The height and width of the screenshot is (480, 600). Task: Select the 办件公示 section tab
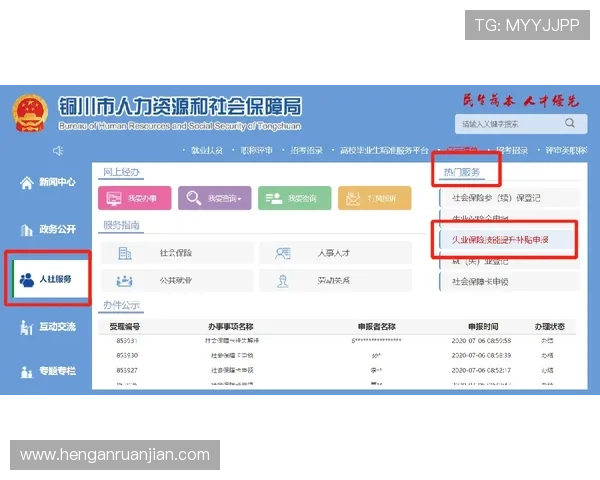coord(121,305)
